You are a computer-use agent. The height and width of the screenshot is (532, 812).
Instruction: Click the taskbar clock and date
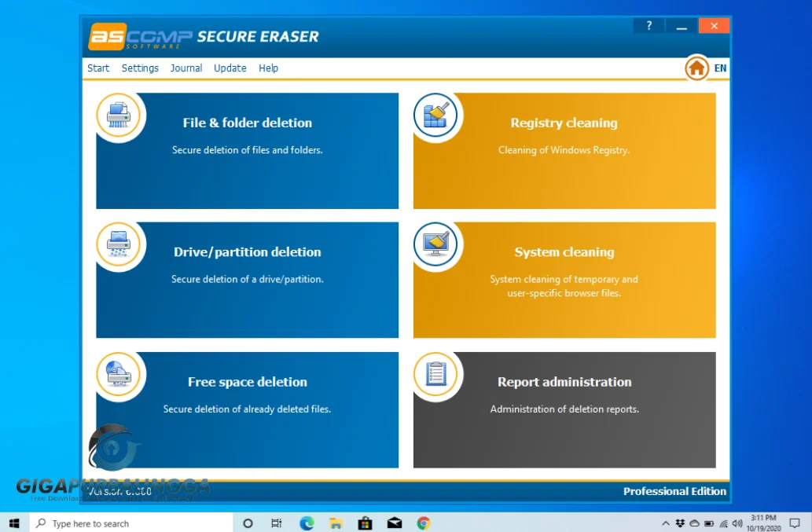[x=763, y=523]
